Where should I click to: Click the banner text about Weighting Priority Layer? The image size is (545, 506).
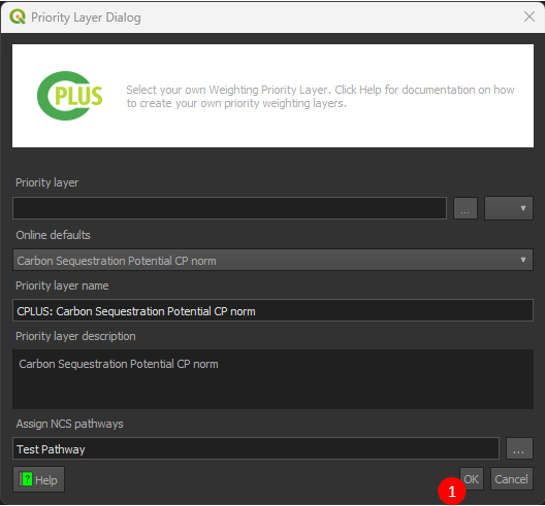(x=320, y=96)
